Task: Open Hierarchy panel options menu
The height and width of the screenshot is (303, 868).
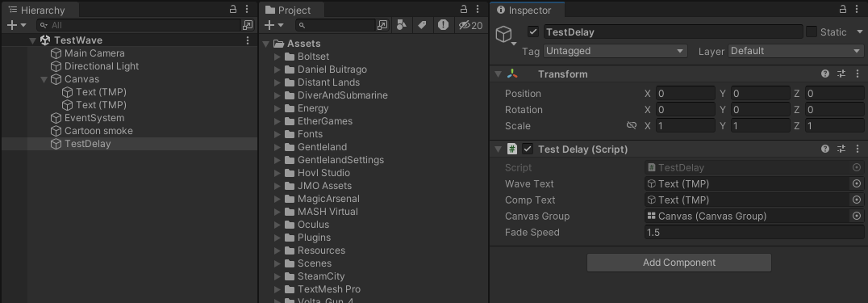Action: click(x=247, y=10)
